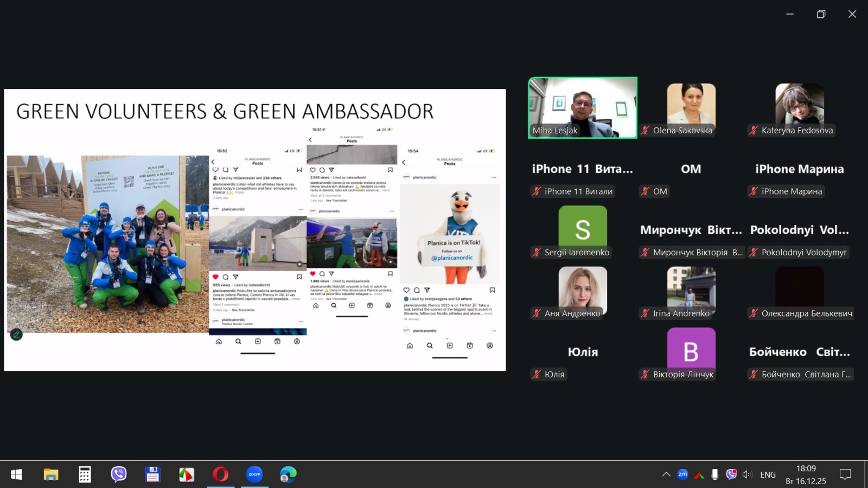Image resolution: width=868 pixels, height=488 pixels.
Task: Click the muted mic icon for Olena Sakovska
Action: point(645,130)
